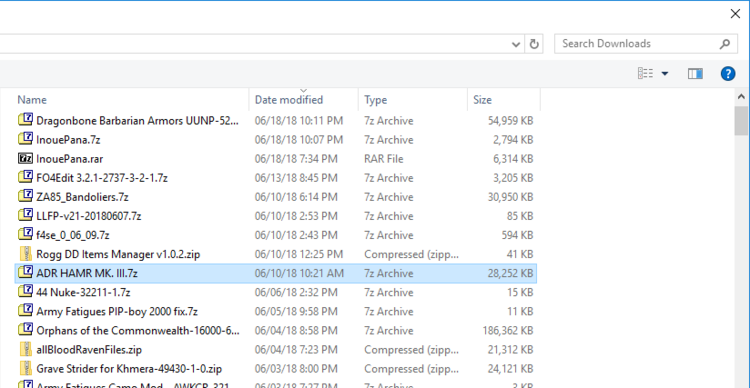Select Grave Strider for Khmera-49430-1-0.zip name

point(129,369)
